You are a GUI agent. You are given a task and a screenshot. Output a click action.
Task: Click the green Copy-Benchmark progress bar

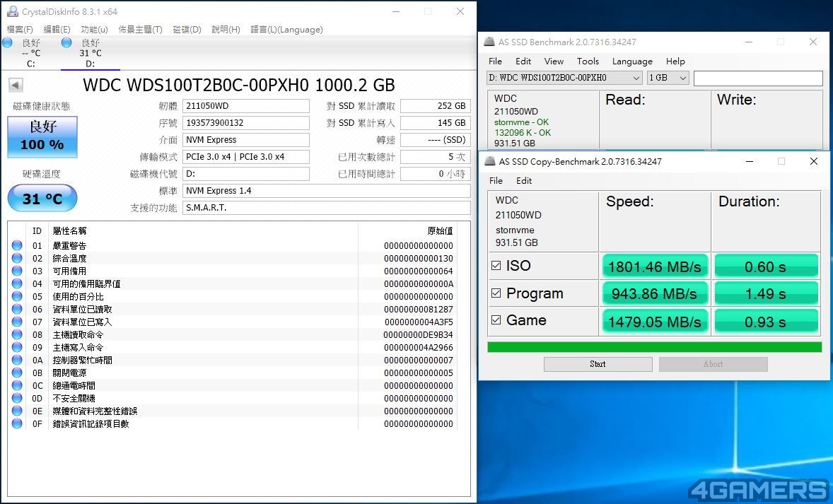click(655, 347)
